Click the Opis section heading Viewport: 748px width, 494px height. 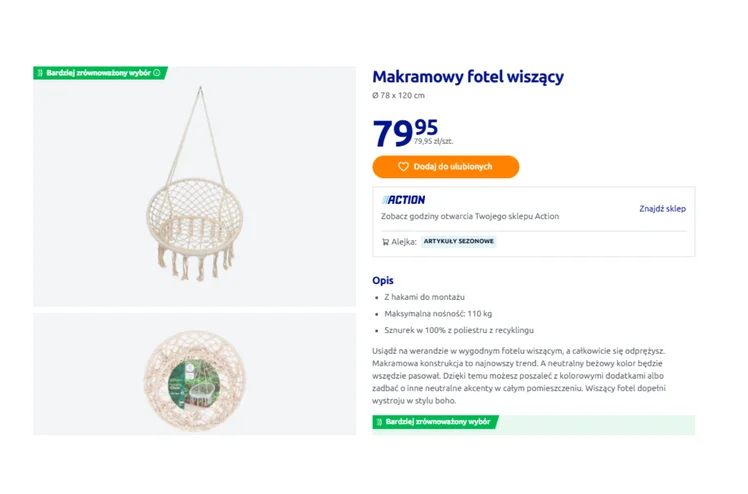pos(382,280)
